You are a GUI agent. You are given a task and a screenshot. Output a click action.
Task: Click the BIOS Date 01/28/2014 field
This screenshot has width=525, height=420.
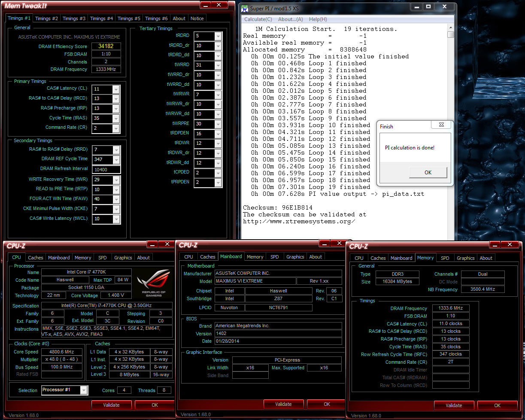pyautogui.click(x=278, y=341)
